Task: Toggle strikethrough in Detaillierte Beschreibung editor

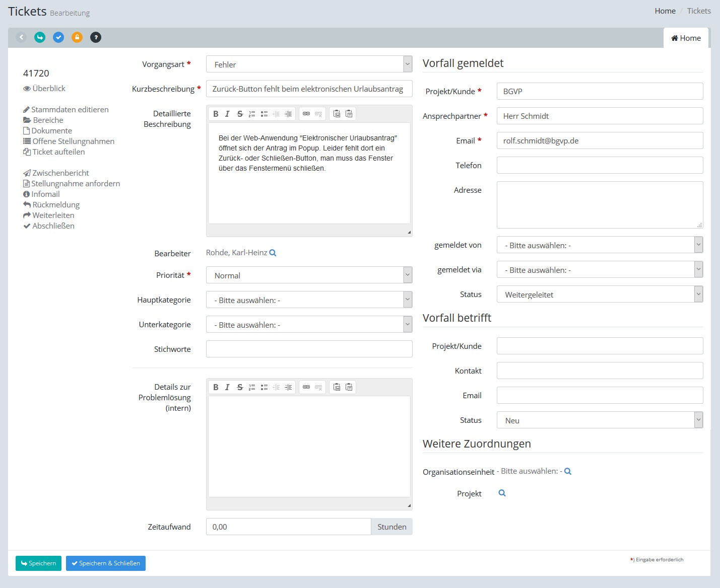Action: click(x=240, y=114)
